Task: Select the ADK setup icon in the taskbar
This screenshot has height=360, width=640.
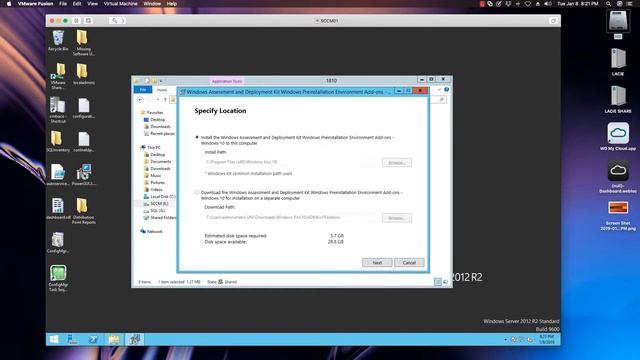Action: pyautogui.click(x=135, y=339)
